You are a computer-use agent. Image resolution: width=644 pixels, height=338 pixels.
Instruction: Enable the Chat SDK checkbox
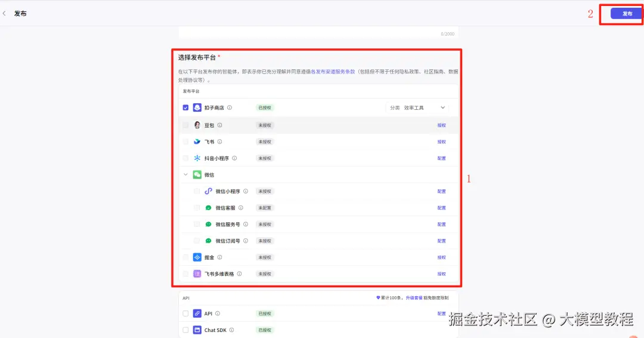[x=185, y=330]
